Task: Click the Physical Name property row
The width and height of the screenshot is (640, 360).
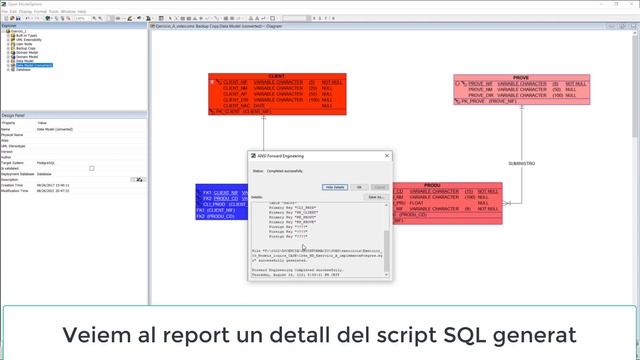Action: tap(73, 135)
